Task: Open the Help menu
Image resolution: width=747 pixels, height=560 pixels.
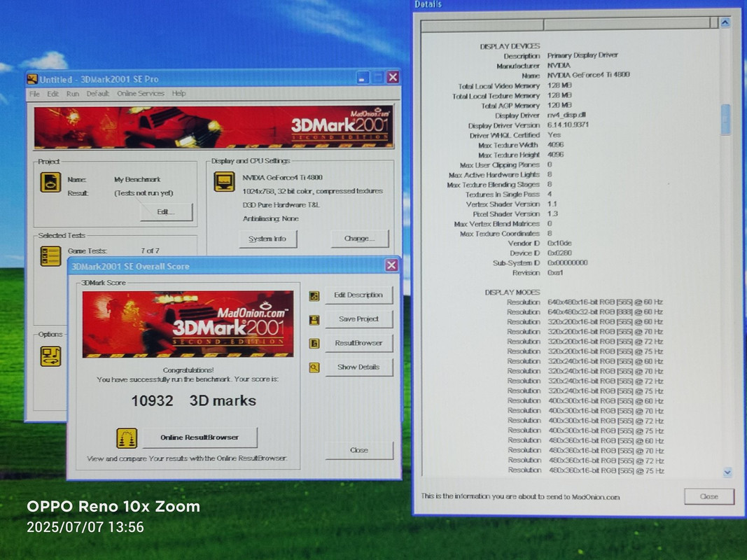Action: click(179, 93)
